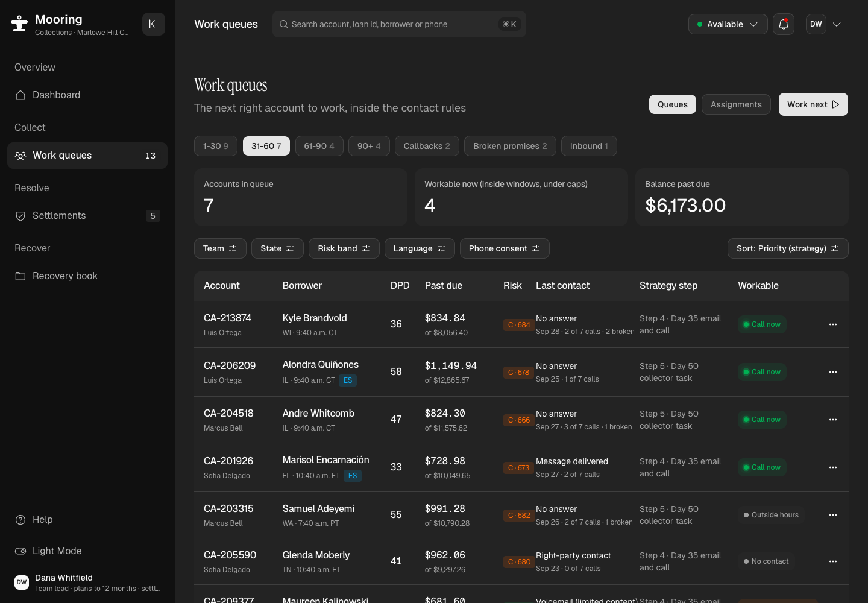The image size is (868, 603).
Task: Select the 90+ queue tab
Action: [x=369, y=146]
